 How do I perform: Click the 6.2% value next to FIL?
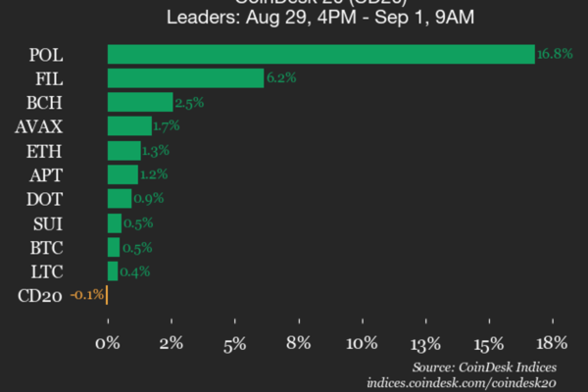(x=279, y=78)
